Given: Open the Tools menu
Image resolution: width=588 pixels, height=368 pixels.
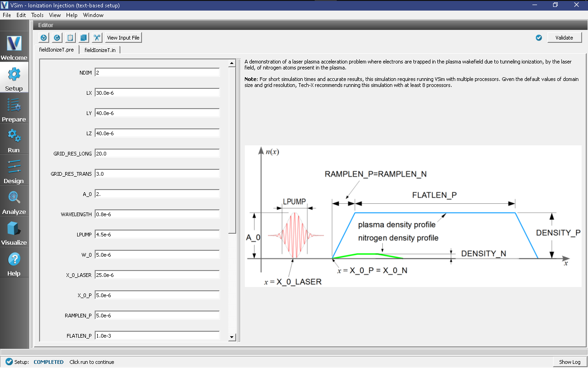Looking at the screenshot, I should coord(37,15).
